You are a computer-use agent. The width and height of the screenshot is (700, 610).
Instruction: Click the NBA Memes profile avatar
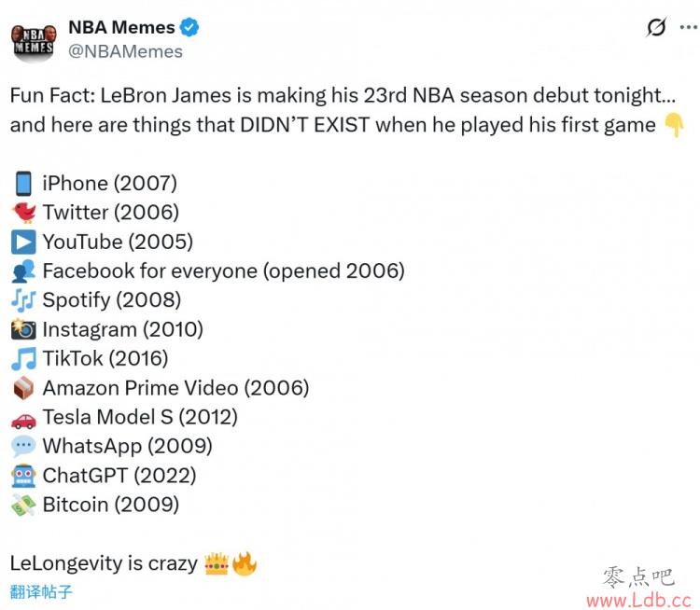click(x=33, y=39)
